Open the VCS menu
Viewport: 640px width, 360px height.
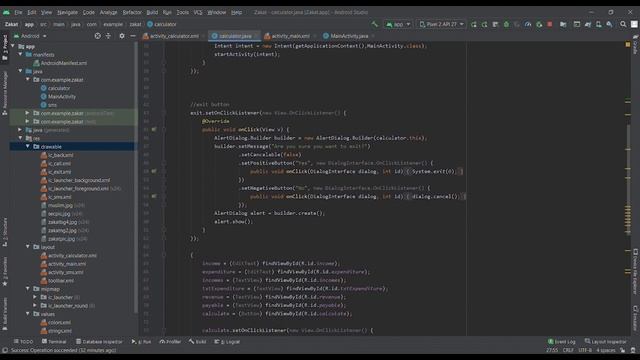198,12
